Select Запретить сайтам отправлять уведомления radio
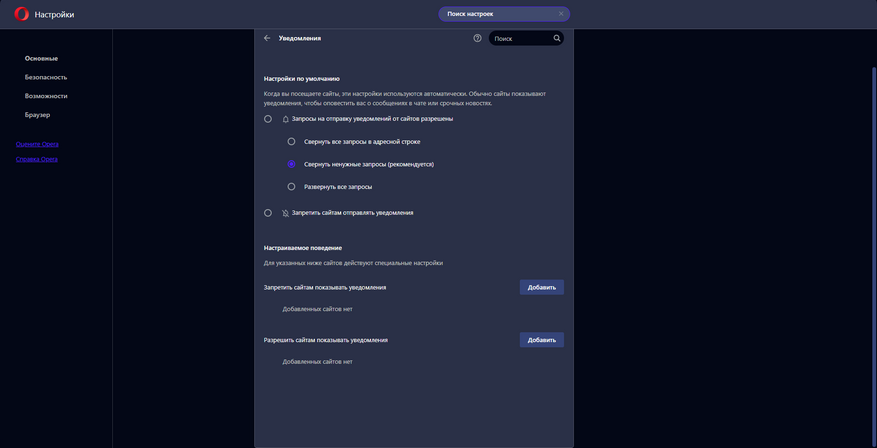 (x=268, y=213)
